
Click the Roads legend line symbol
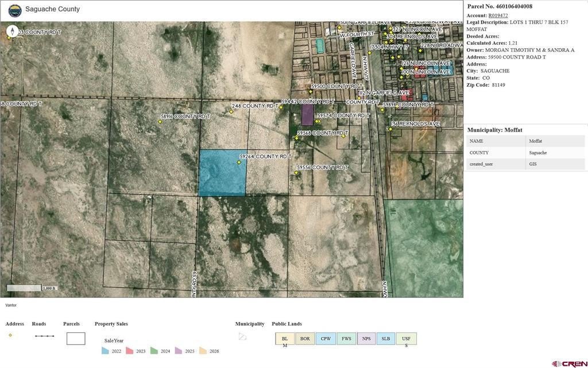pos(45,336)
